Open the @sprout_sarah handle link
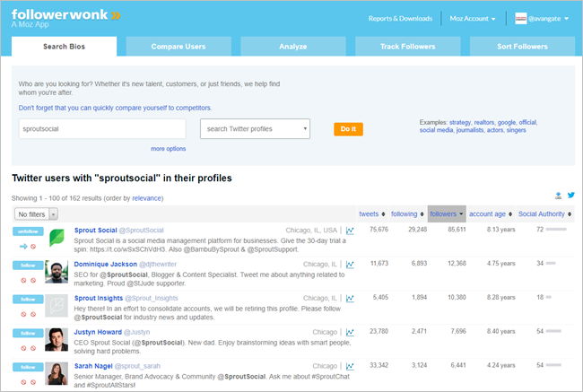This screenshot has width=583, height=392. tap(137, 366)
